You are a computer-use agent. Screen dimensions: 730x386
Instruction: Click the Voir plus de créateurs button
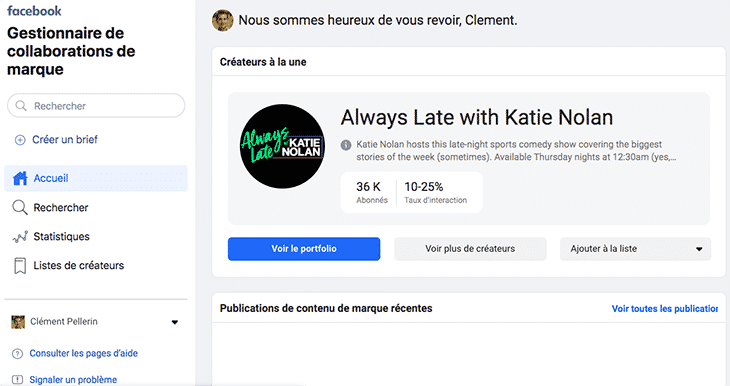click(470, 249)
